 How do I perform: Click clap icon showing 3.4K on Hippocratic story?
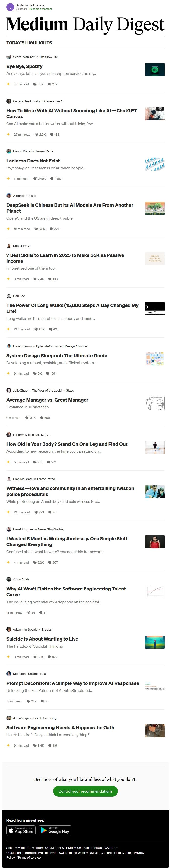35,745
